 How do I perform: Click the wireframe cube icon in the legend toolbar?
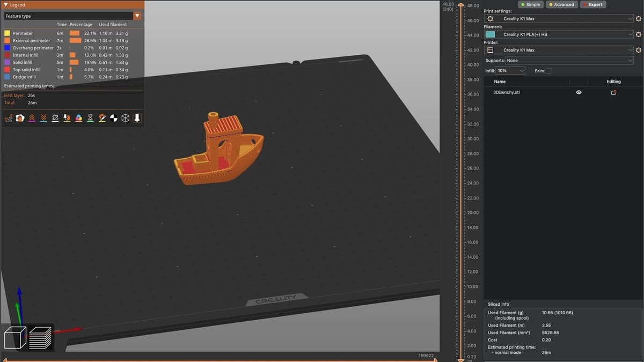[x=125, y=118]
